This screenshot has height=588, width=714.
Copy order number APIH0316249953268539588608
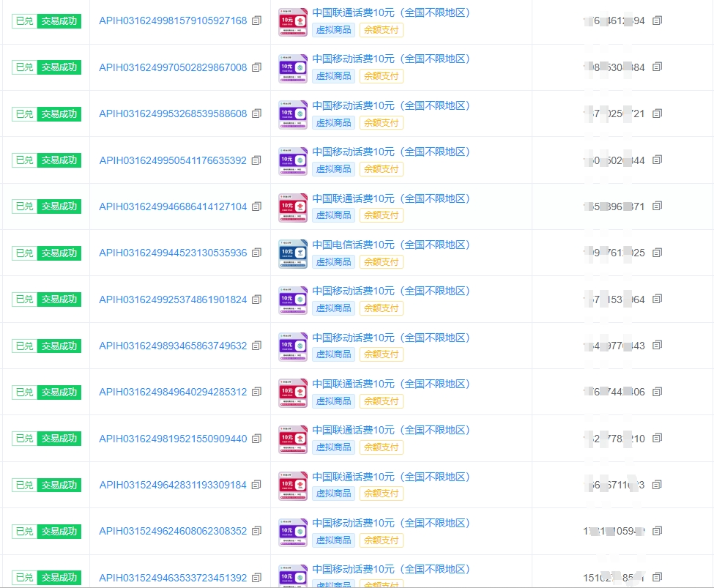coord(257,113)
